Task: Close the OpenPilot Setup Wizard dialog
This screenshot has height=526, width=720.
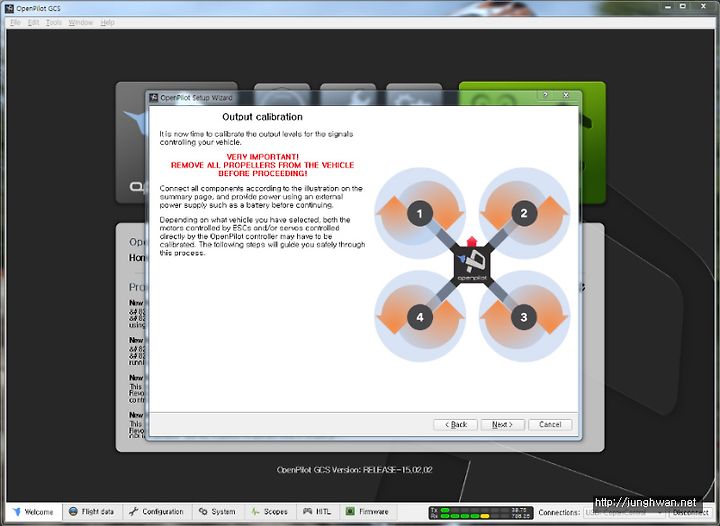Action: [x=566, y=95]
